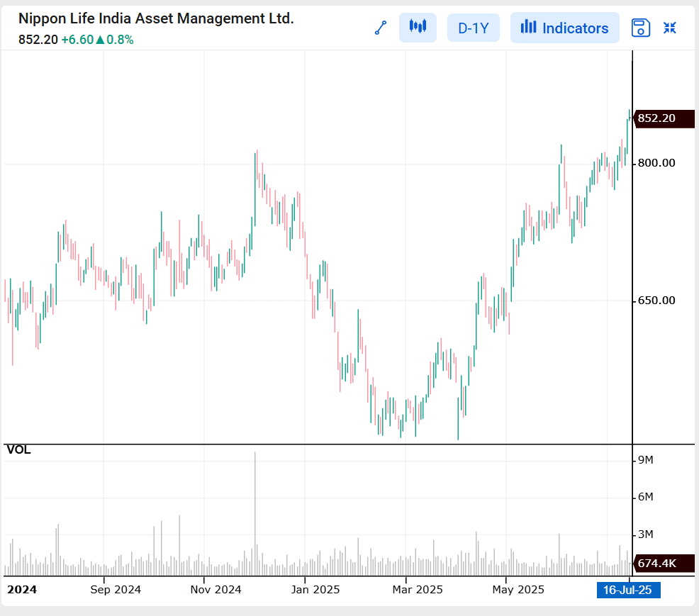The image size is (699, 616).
Task: Click the Nov 2024 axis label
Action: [216, 590]
